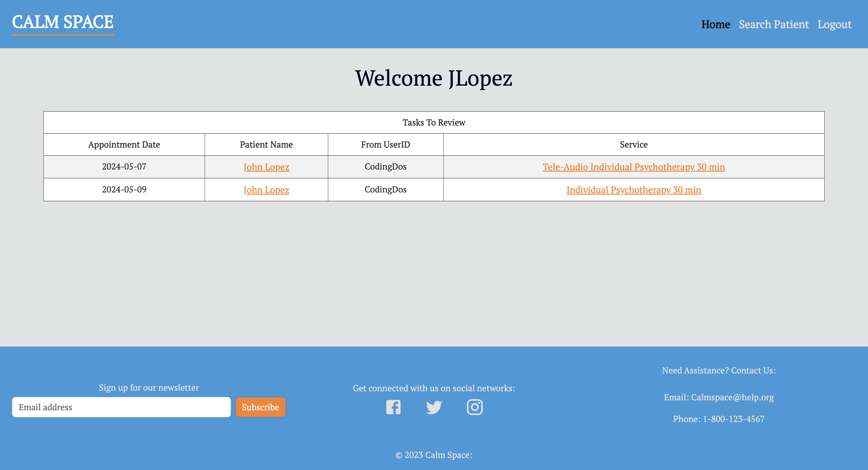The width and height of the screenshot is (868, 470).
Task: Open the Search Patient page
Action: [774, 24]
